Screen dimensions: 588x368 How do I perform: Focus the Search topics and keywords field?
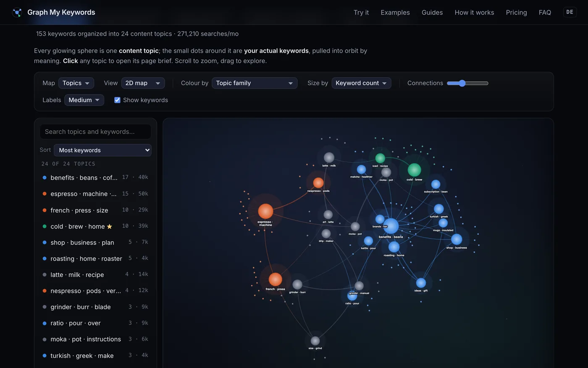(95, 132)
